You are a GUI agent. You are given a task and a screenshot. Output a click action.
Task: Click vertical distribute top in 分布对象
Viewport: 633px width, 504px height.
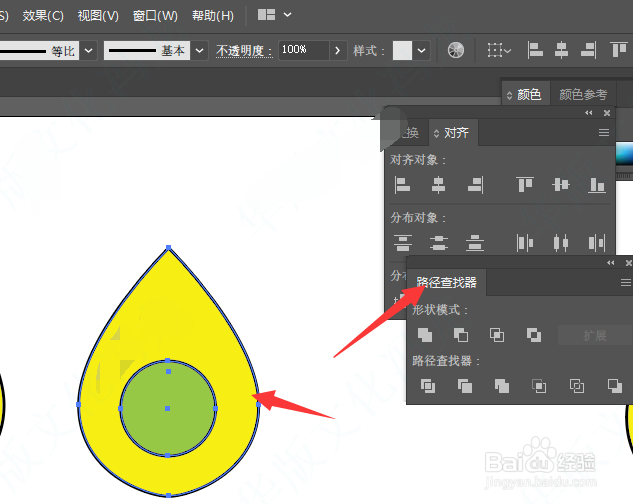point(403,243)
